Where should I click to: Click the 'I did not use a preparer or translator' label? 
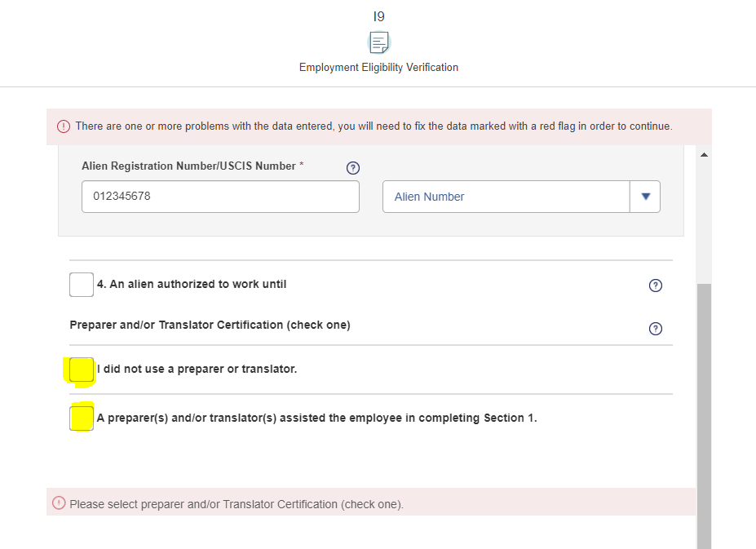tap(197, 370)
